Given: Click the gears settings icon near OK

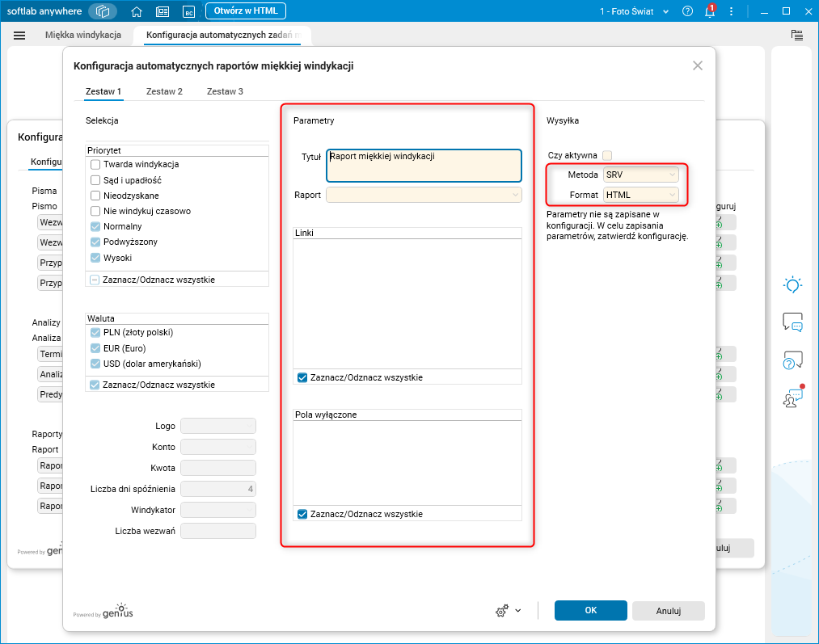Looking at the screenshot, I should (502, 611).
